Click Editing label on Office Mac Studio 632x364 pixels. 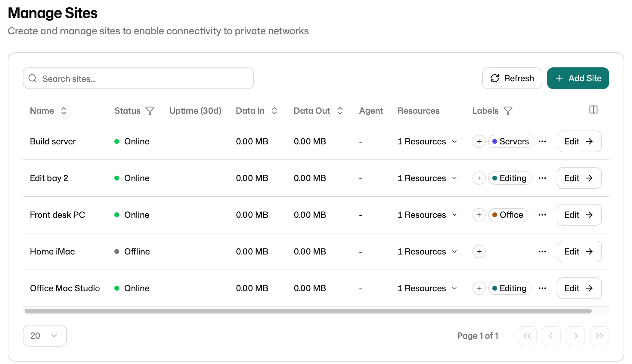point(510,288)
